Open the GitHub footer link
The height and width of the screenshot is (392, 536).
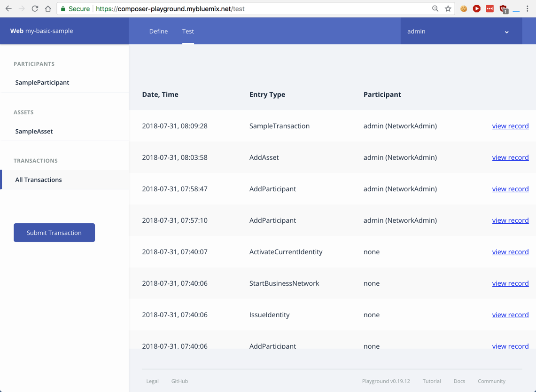pyautogui.click(x=179, y=381)
